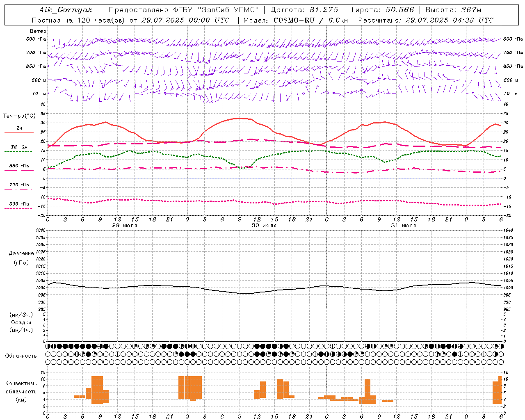This screenshot has width=525, height=420.
Task: Click the '500 м' wind level label on left
Action: [x=39, y=80]
